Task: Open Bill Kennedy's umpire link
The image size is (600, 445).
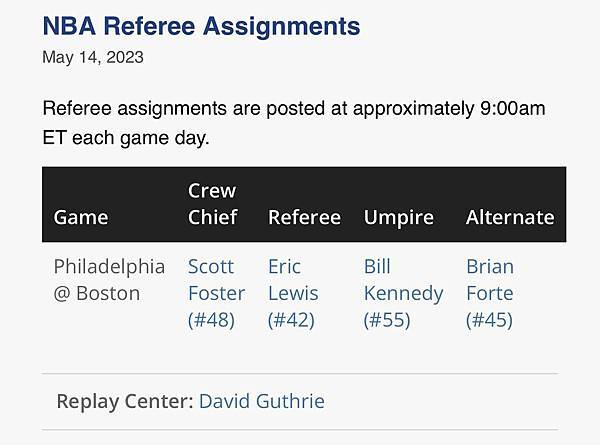Action: click(402, 280)
